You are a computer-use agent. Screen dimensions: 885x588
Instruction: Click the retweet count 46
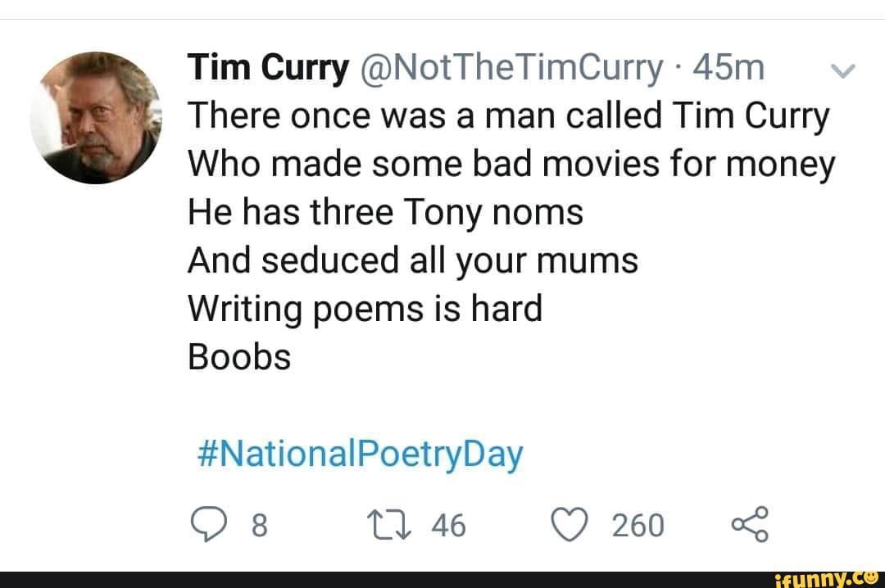click(x=447, y=526)
